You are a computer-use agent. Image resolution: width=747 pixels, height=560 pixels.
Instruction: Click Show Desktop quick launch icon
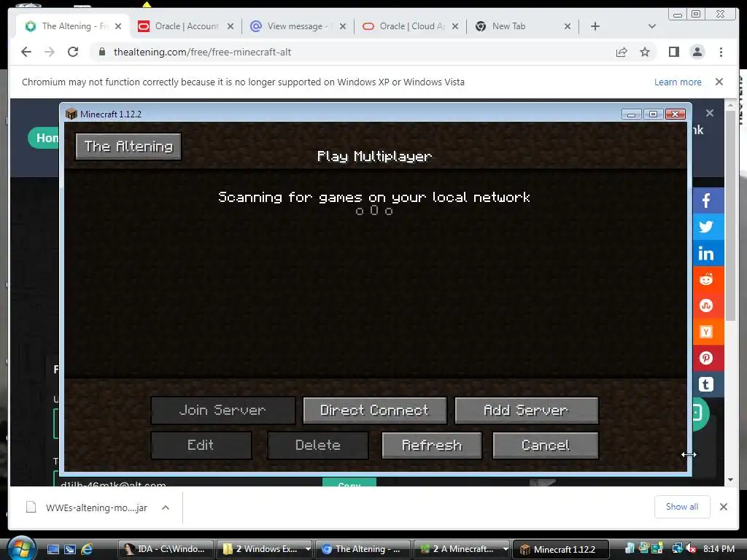click(x=53, y=549)
